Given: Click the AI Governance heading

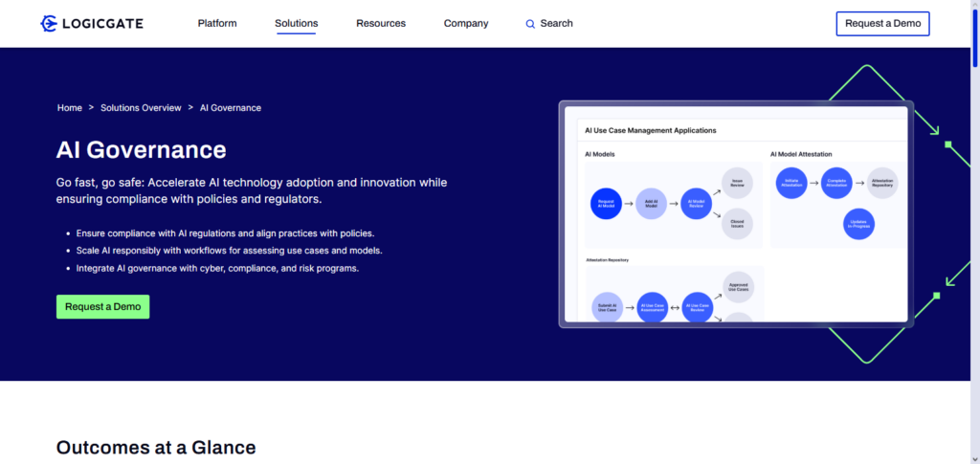Looking at the screenshot, I should [x=142, y=150].
